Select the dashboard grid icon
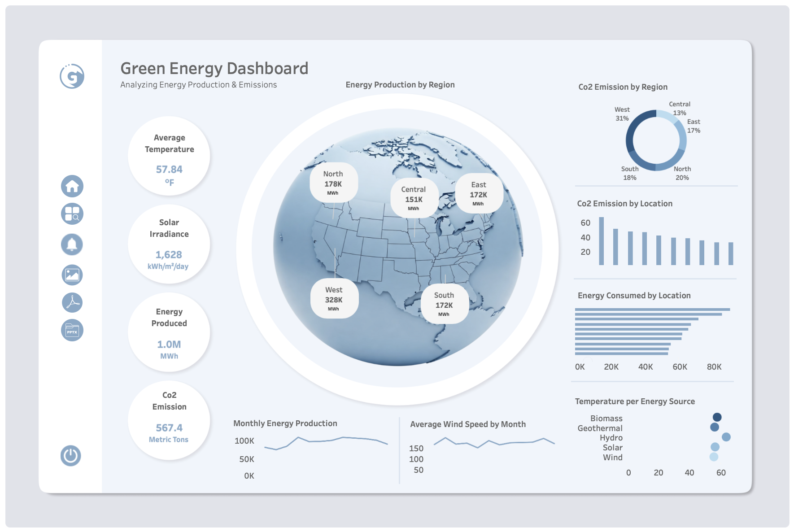This screenshot has height=532, width=794. pyautogui.click(x=71, y=214)
